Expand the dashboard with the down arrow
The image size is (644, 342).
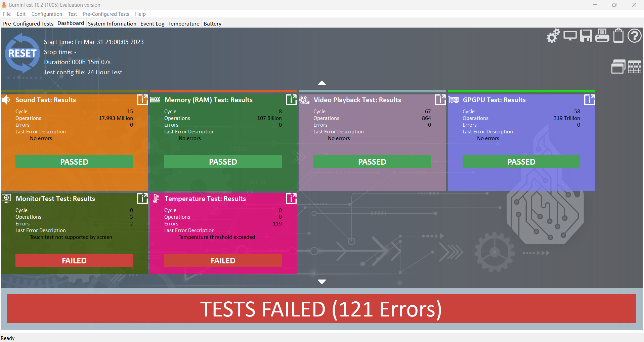tap(322, 282)
